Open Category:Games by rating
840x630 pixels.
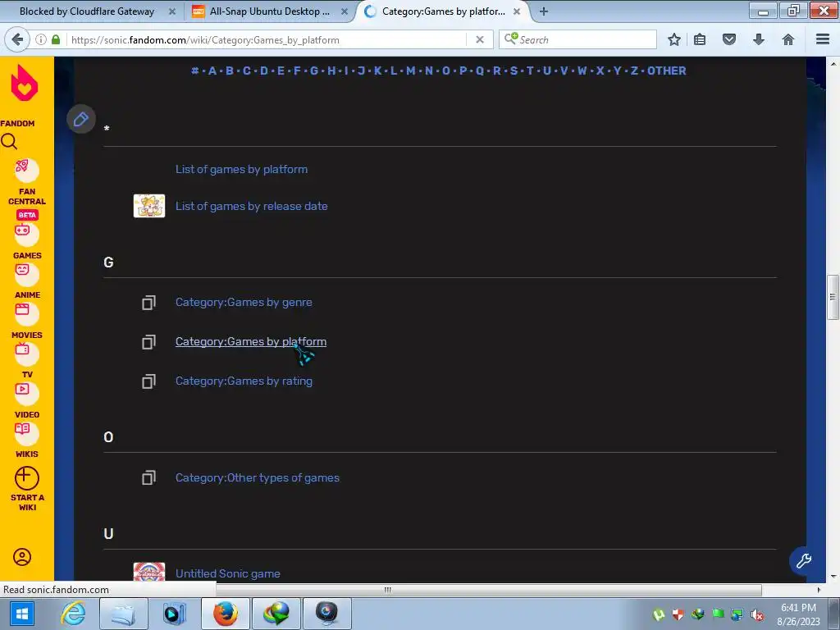(x=244, y=381)
